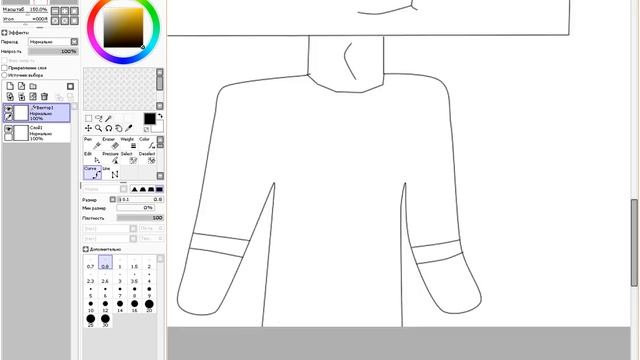Select the Magic Wand tool

pos(109,118)
